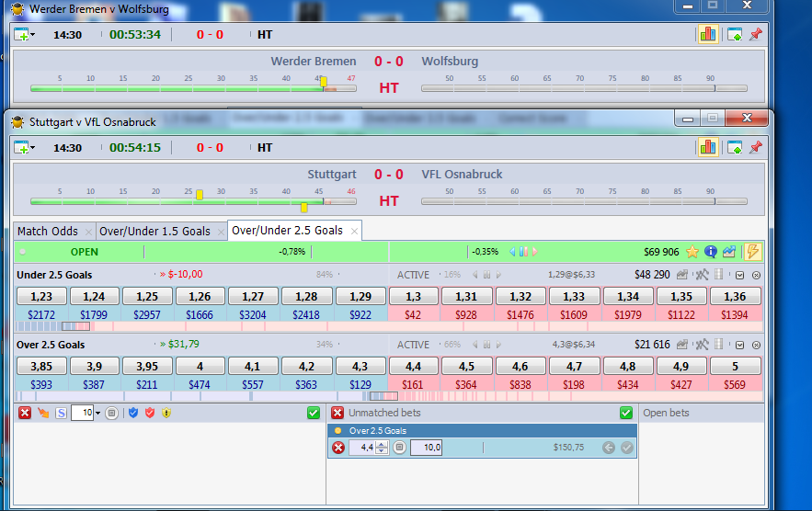The image size is (812, 511).
Task: Click round button beside unmatched bet odds
Action: point(399,448)
